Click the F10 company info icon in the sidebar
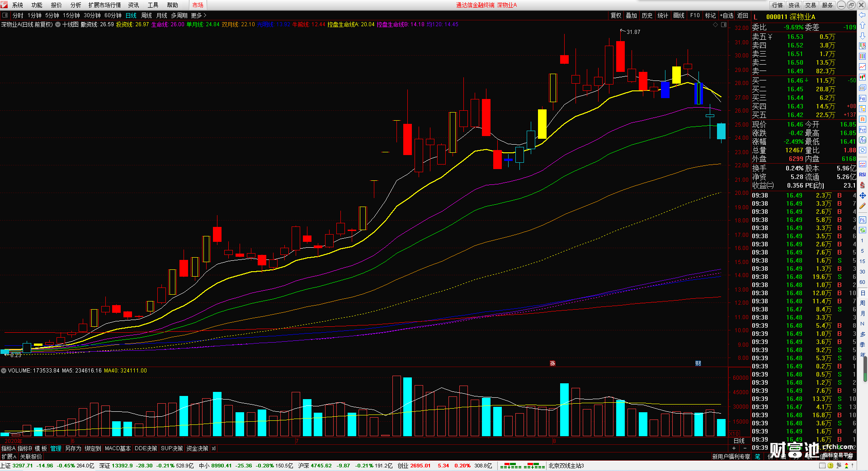 coord(862,98)
